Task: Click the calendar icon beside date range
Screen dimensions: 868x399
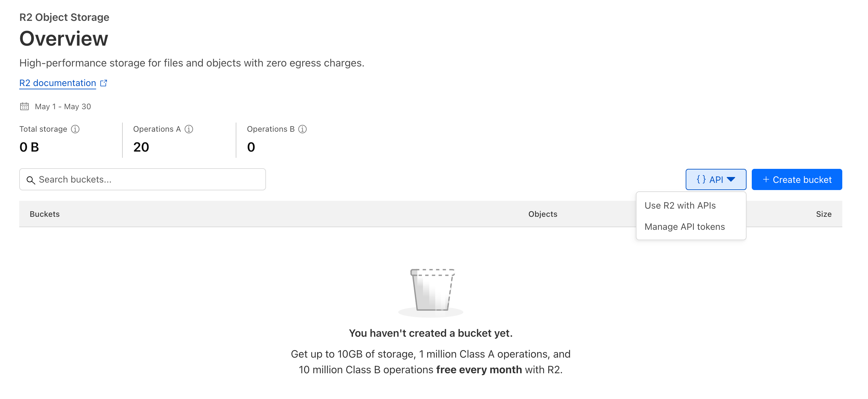Action: [x=24, y=107]
